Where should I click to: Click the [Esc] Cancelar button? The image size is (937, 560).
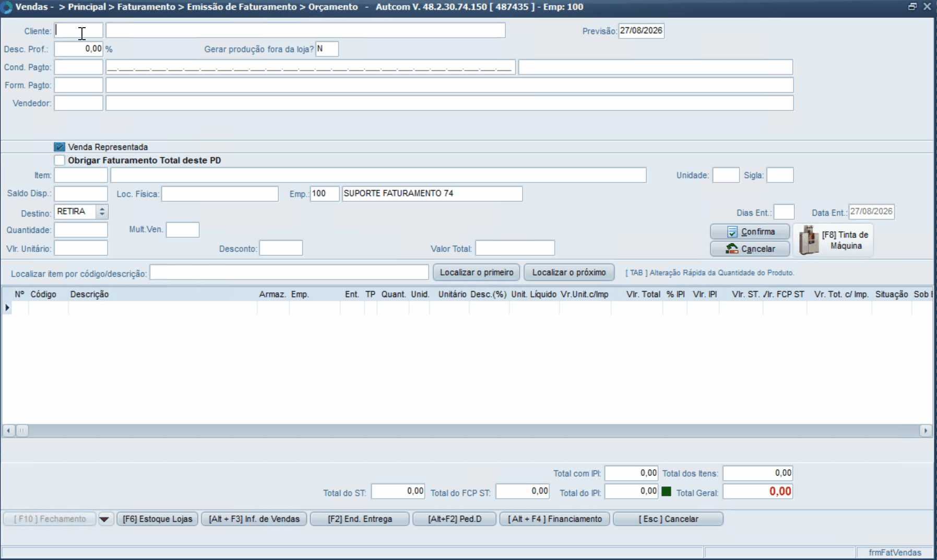(668, 519)
